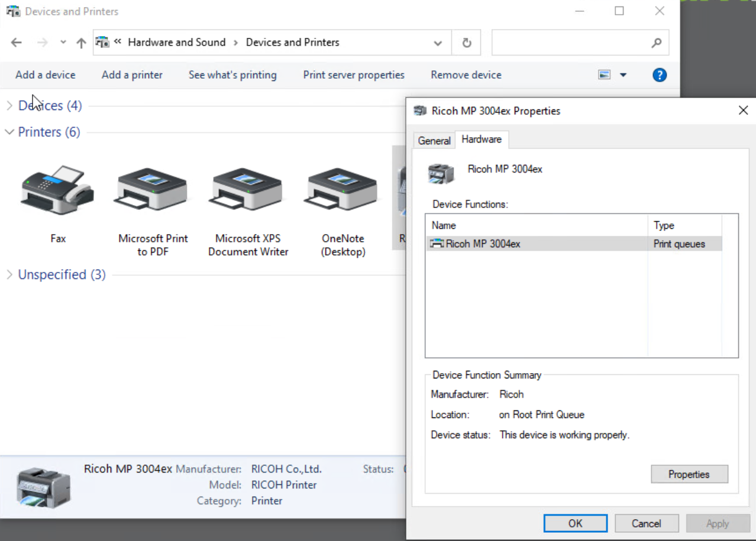Refresh the Devices and Printers view
756x541 pixels.
point(466,42)
